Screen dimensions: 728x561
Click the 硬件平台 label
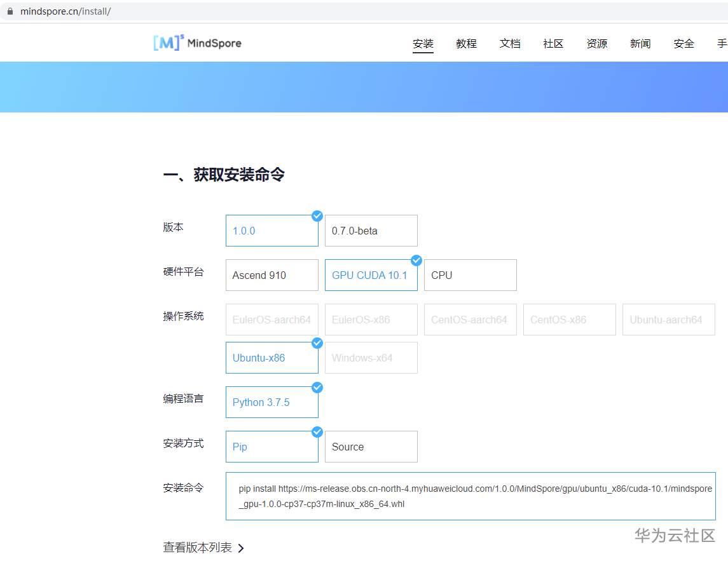coord(183,272)
